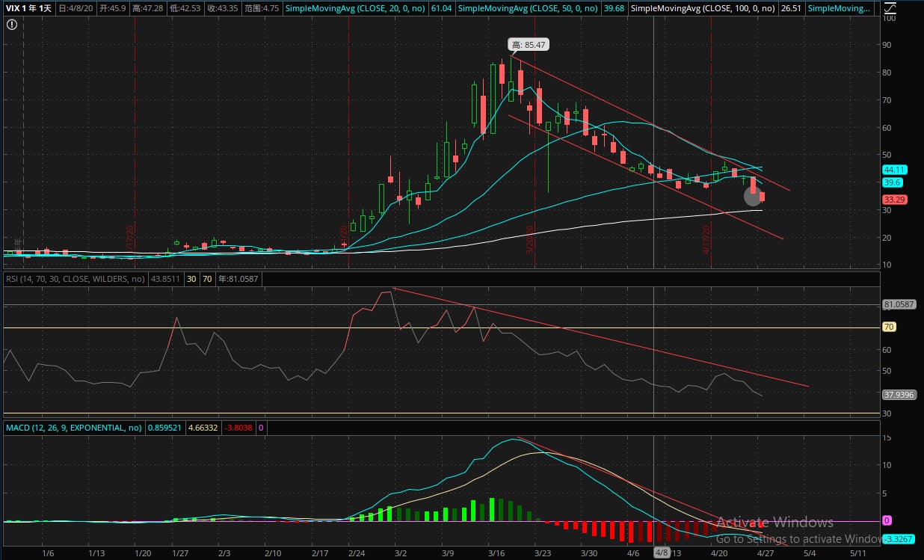Click the open price value 45.9
The height and width of the screenshot is (560, 924).
(x=114, y=8)
